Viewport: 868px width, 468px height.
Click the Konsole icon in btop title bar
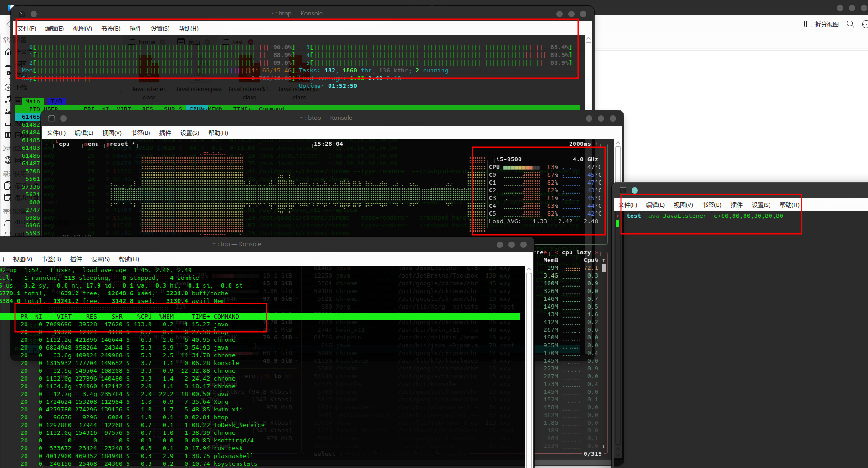[51, 118]
